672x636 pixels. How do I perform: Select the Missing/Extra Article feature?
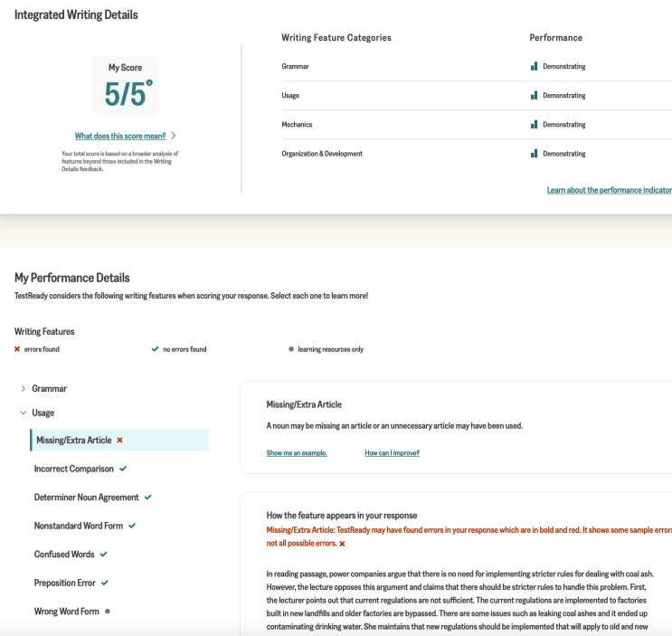click(119, 441)
